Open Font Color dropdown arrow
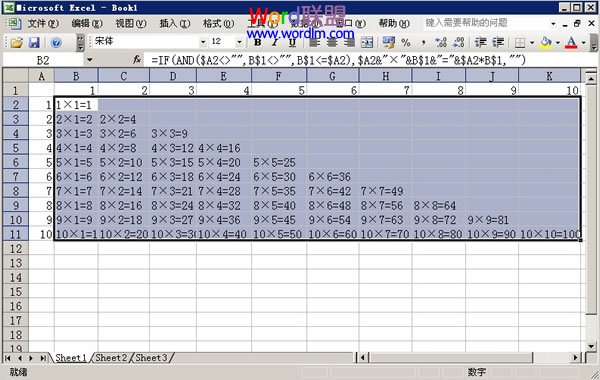 pos(584,43)
